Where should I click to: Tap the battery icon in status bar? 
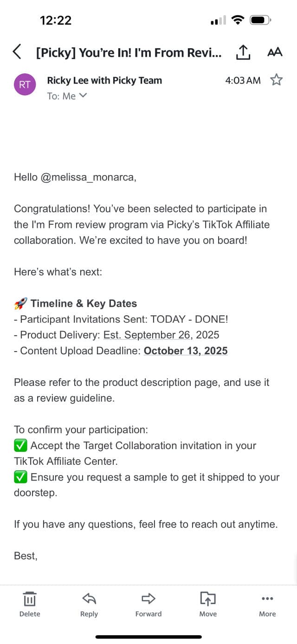click(x=260, y=20)
